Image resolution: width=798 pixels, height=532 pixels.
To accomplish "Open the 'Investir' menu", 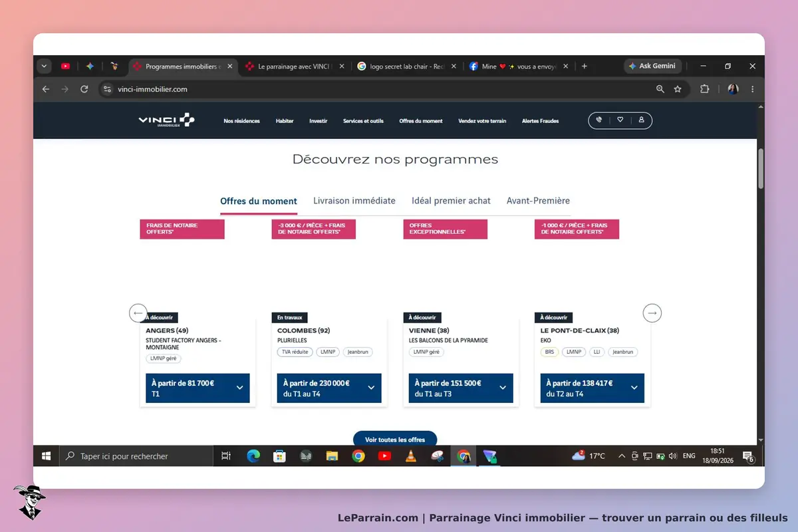I will coord(319,121).
